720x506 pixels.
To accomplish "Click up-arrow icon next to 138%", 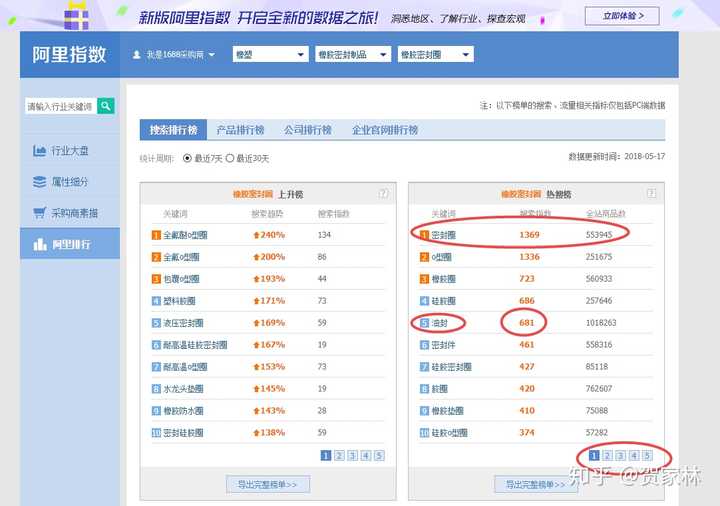I will click(256, 433).
